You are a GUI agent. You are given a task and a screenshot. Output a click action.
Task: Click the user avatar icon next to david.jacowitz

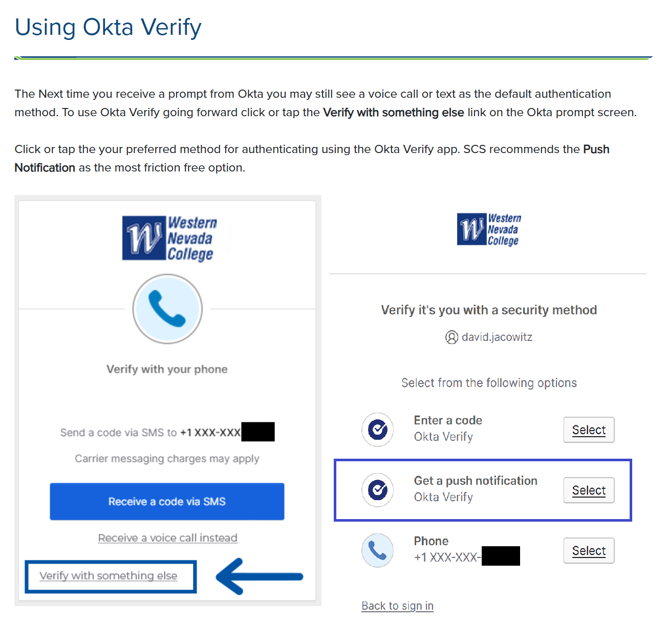[451, 337]
